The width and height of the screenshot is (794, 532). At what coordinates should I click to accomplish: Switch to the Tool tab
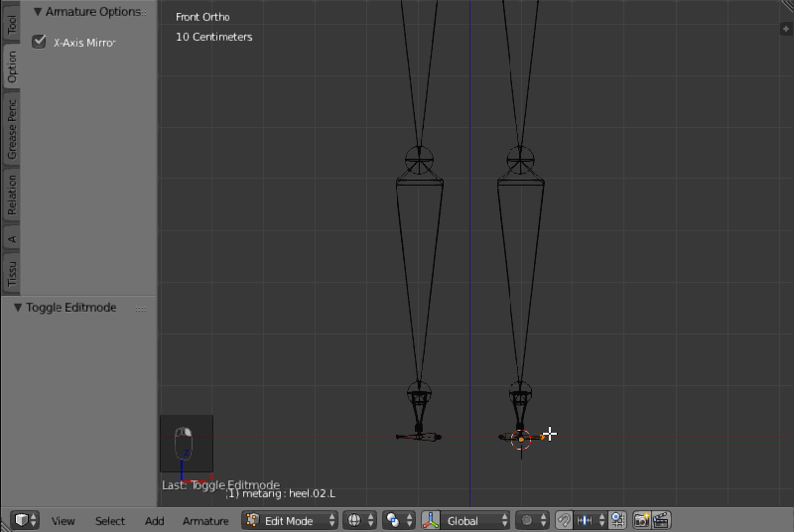pyautogui.click(x=12, y=24)
